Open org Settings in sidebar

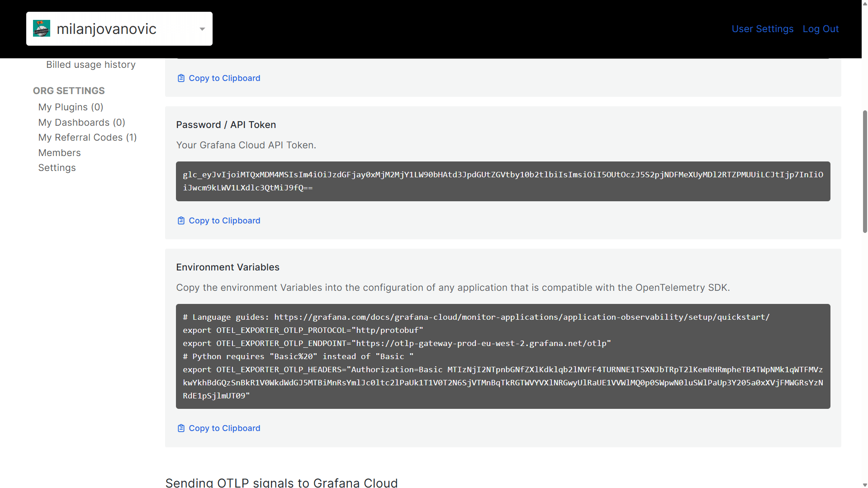(x=57, y=168)
